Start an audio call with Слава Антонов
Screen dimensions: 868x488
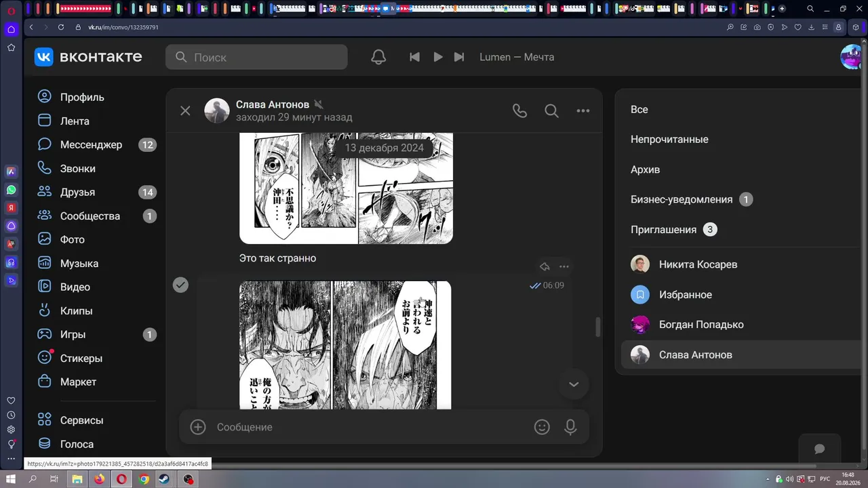point(519,111)
